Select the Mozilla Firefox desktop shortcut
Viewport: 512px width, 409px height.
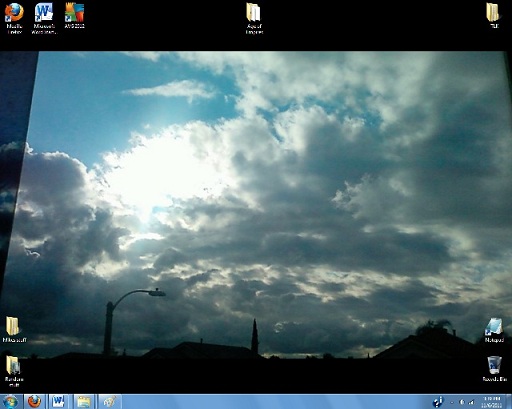[14, 18]
